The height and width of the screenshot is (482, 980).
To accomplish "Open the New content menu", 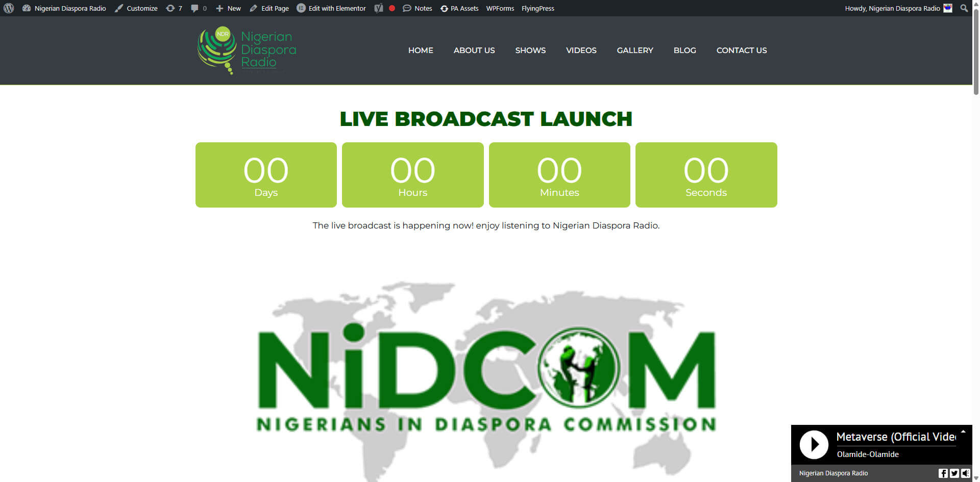I will tap(228, 8).
